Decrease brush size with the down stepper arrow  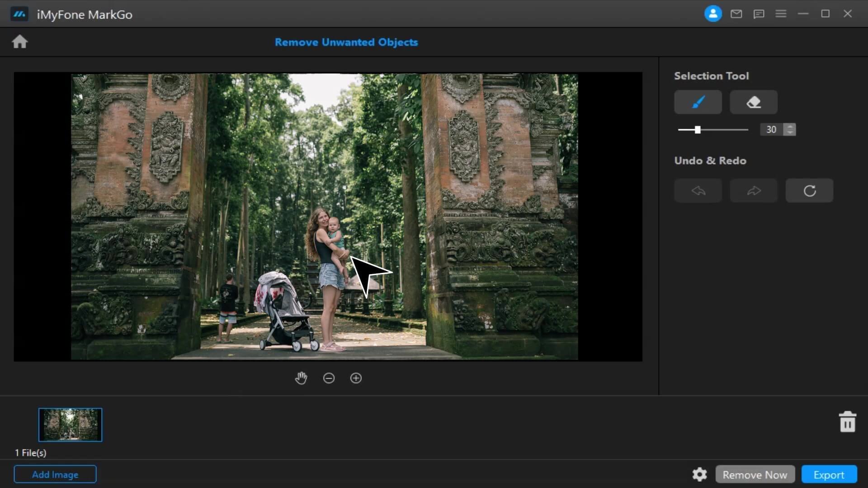(x=790, y=133)
